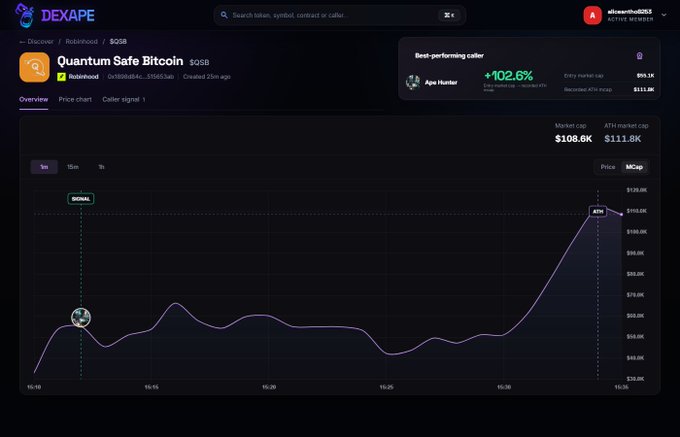Open the Robinhood label under token name
Image resolution: width=680 pixels, height=437 pixels.
[x=83, y=77]
